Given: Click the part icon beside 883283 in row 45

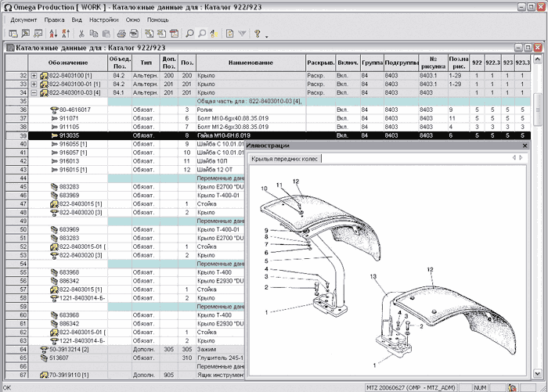Looking at the screenshot, I should [x=54, y=187].
